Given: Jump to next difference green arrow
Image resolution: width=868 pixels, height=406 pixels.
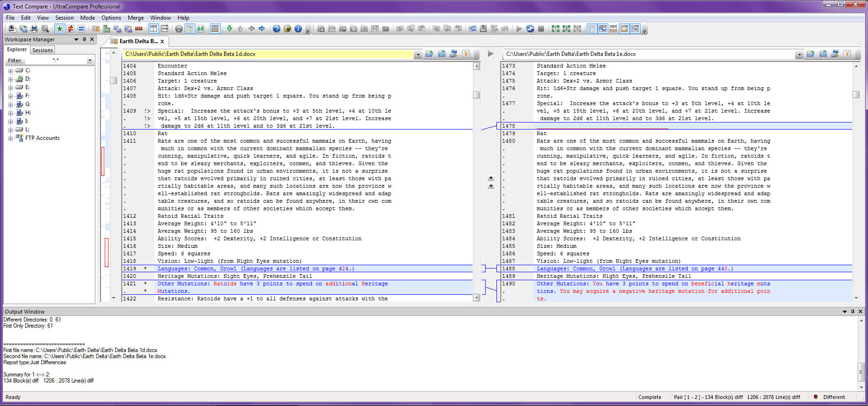Looking at the screenshot, I should tap(229, 29).
